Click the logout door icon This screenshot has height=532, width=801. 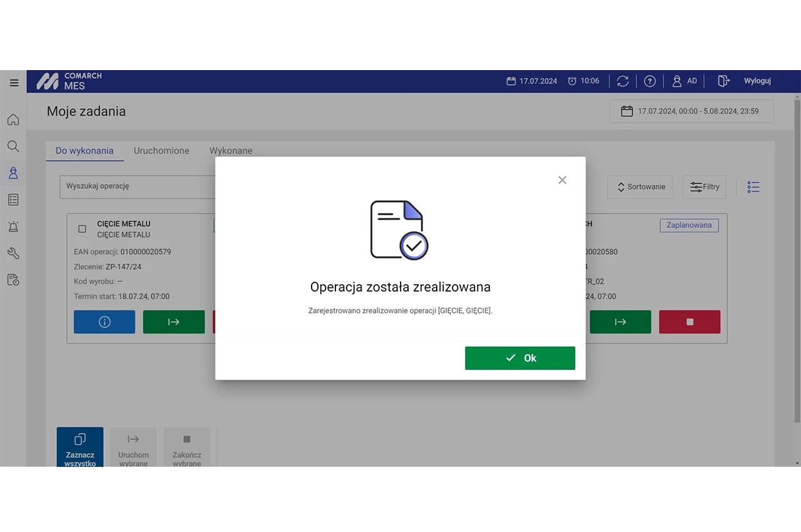tap(723, 81)
